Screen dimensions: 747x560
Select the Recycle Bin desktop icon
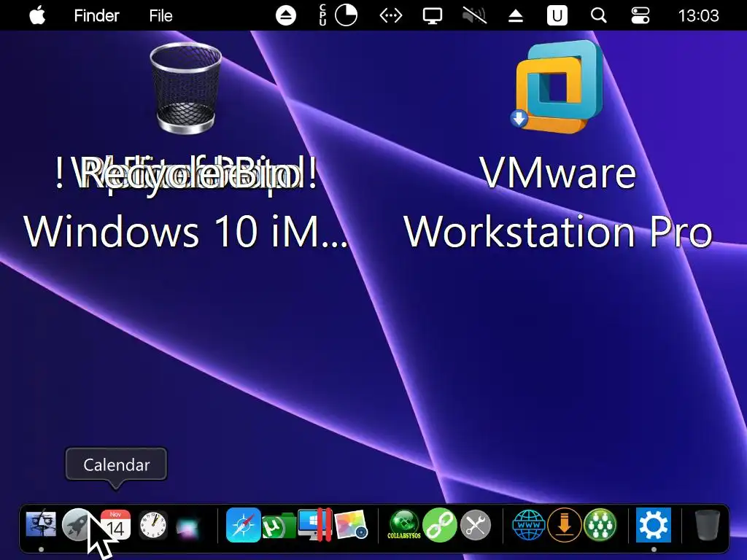click(x=186, y=88)
